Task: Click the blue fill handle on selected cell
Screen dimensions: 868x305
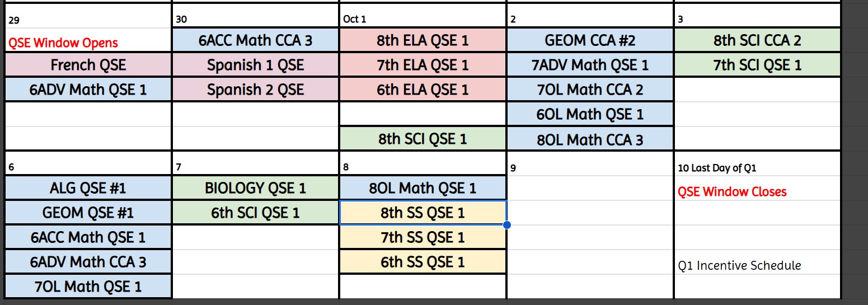Action: pos(506,225)
